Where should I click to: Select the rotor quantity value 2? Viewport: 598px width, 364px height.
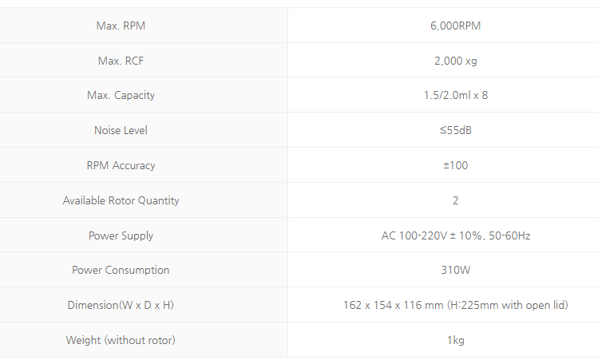(x=455, y=200)
